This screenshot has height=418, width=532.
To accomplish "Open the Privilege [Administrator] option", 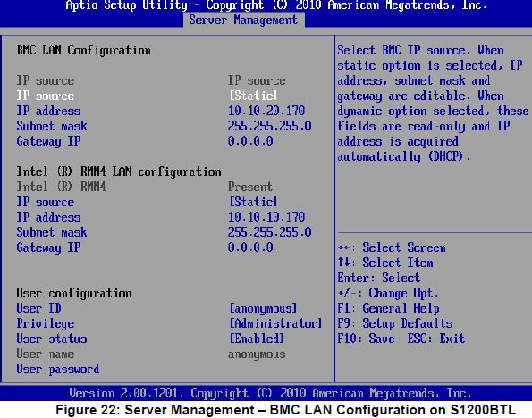I will tap(276, 323).
